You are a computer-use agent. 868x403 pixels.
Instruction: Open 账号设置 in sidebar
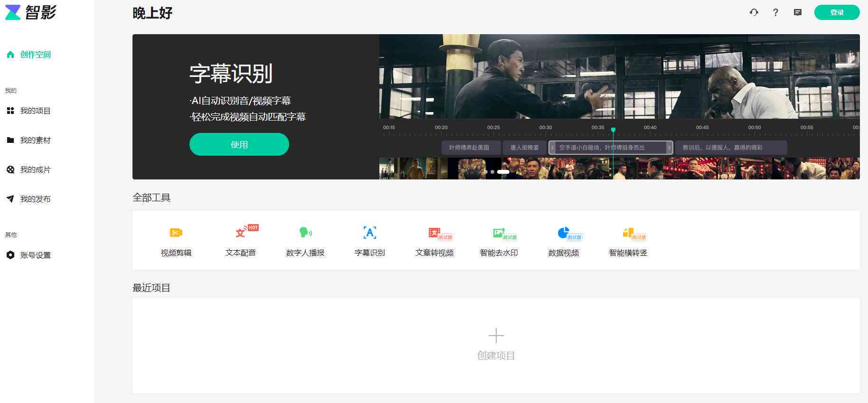[29, 255]
